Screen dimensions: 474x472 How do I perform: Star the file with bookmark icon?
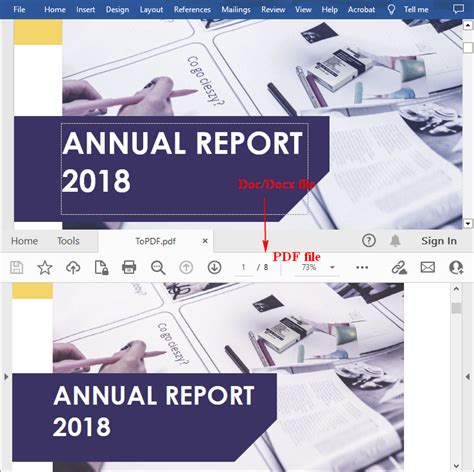(45, 267)
